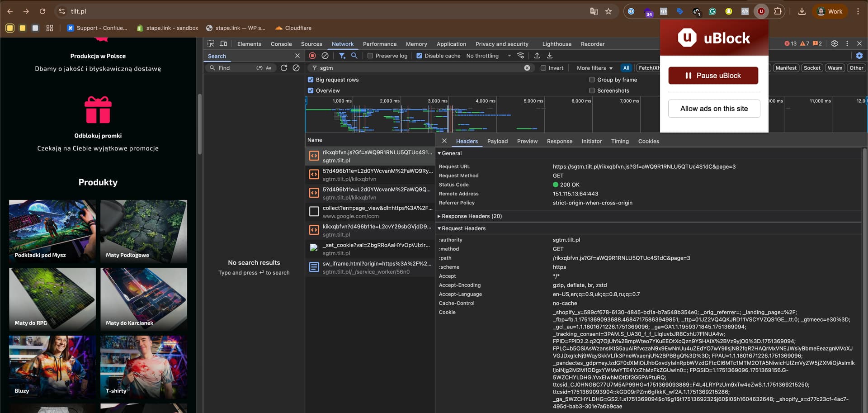Open the No throttling dropdown
The height and width of the screenshot is (413, 868).
(489, 56)
